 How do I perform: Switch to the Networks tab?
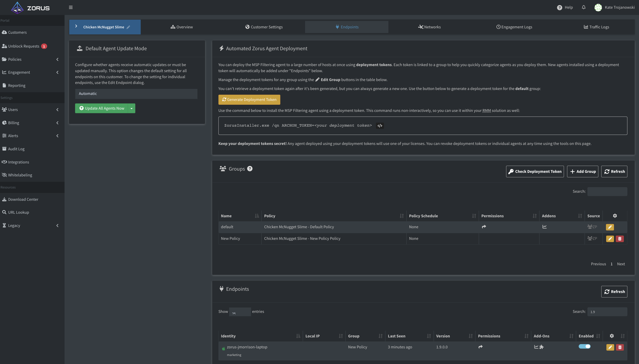point(429,27)
